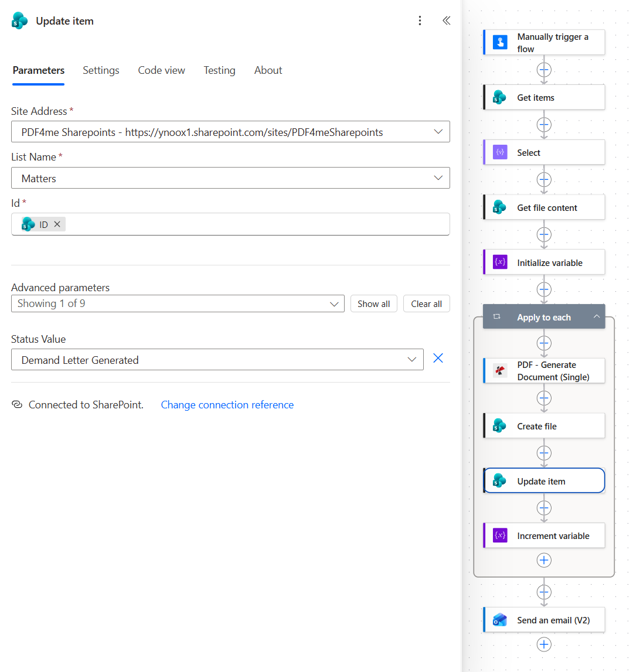Click the Update item panel title text
This screenshot has height=672, width=633.
pos(64,21)
